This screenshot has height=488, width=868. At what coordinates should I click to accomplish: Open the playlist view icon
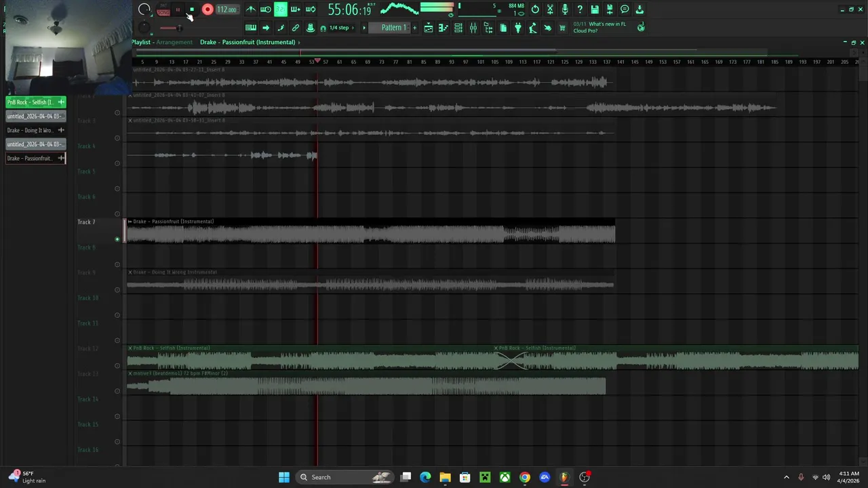(429, 28)
